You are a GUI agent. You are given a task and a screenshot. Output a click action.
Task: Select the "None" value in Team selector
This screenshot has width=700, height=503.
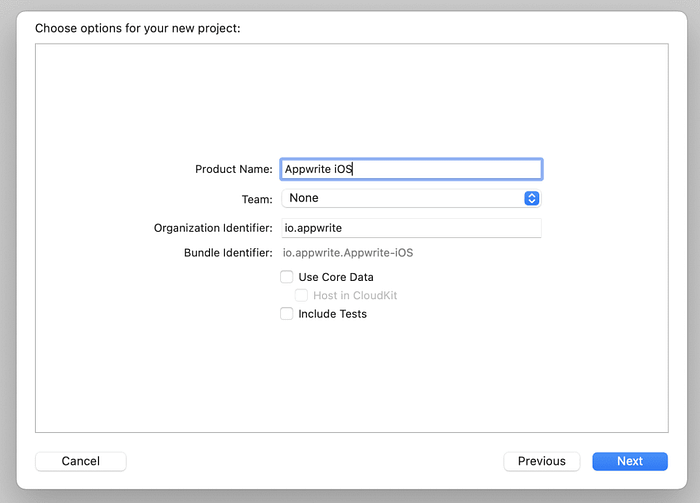pos(304,198)
